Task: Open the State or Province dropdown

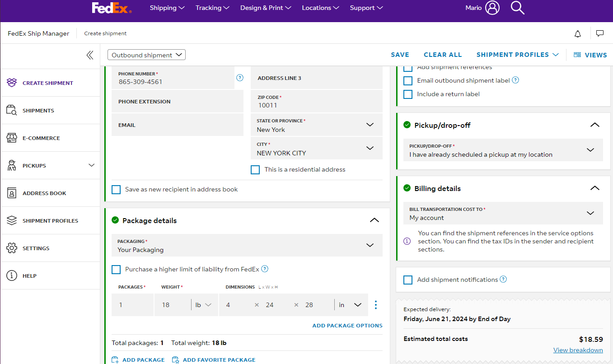Action: pos(317,125)
